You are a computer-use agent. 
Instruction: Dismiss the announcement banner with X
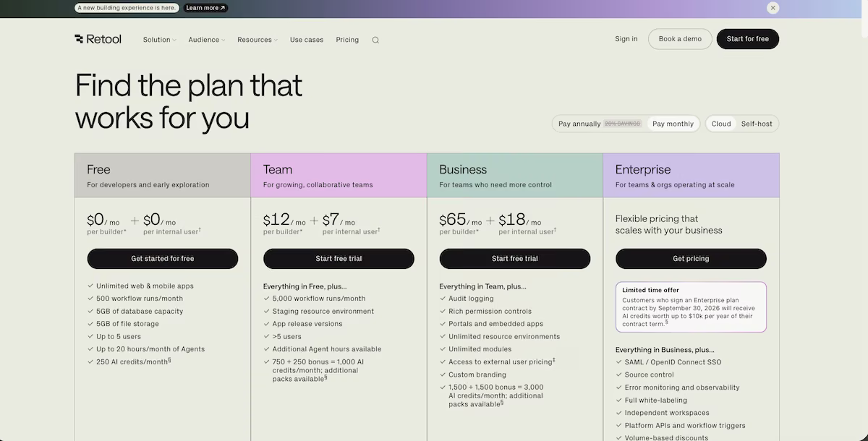pos(773,8)
